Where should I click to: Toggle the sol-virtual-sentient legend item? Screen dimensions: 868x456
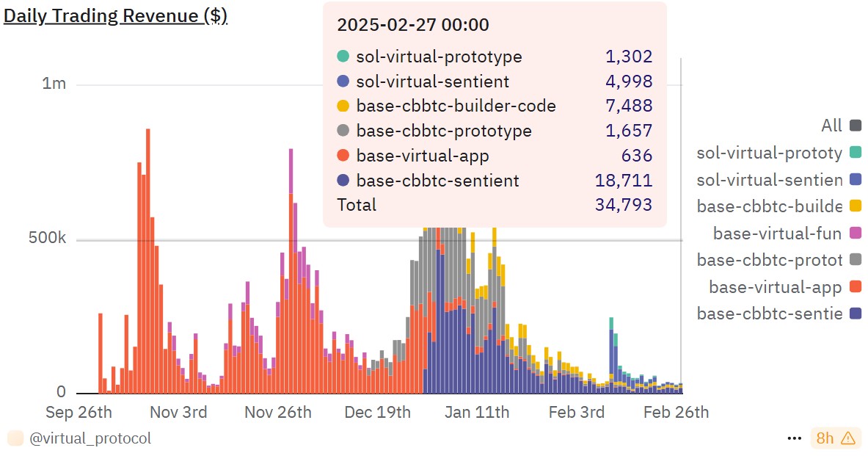tap(778, 180)
